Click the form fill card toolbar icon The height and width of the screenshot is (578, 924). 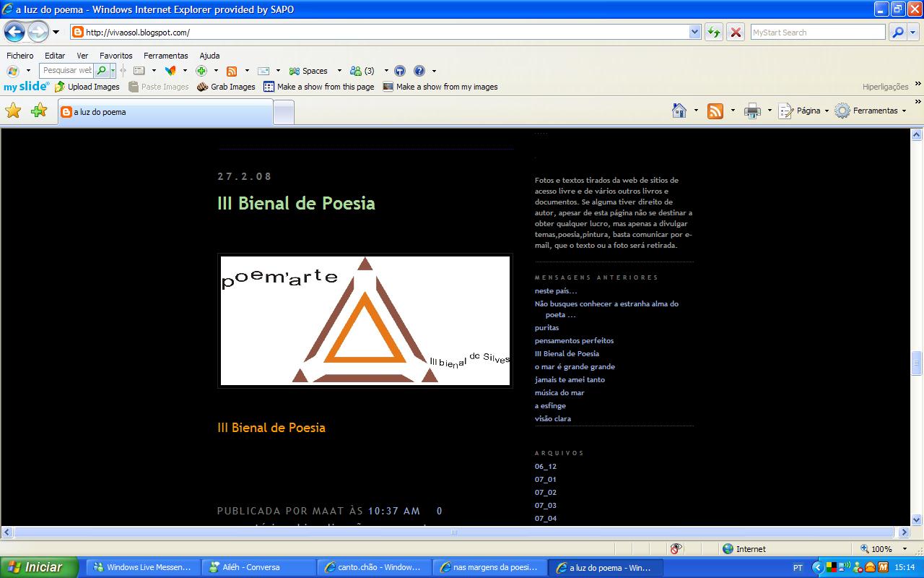point(139,71)
